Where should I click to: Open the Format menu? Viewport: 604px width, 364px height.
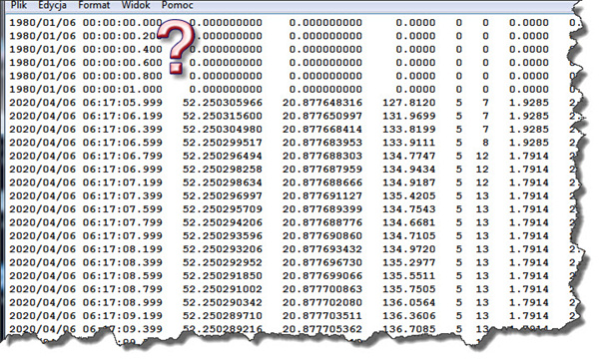pyautogui.click(x=94, y=5)
